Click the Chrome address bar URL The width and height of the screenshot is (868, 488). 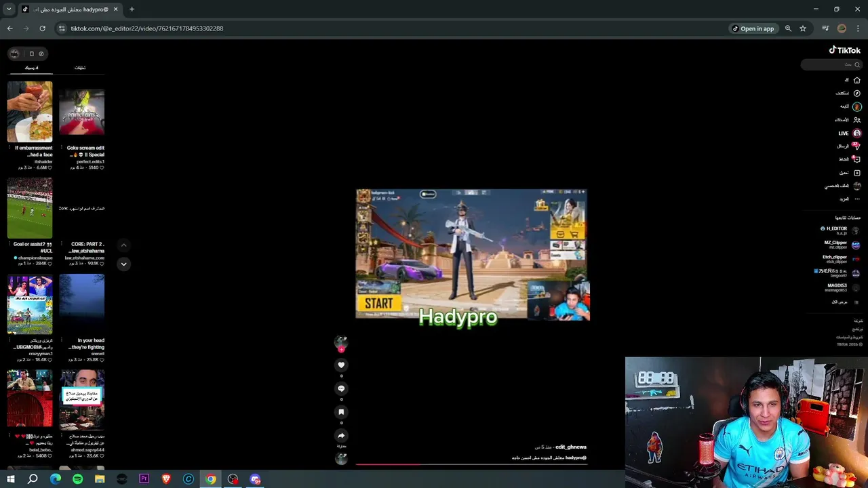[x=147, y=28]
